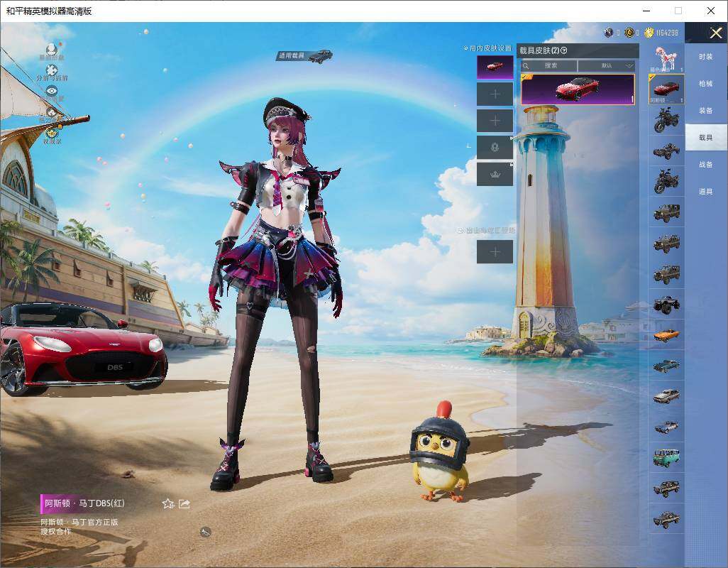
Task: Click the gold coin currency icon
Action: (649, 33)
